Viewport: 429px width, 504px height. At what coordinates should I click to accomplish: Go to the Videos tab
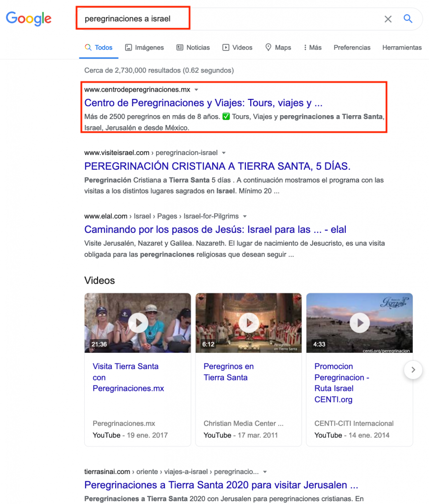(x=237, y=48)
